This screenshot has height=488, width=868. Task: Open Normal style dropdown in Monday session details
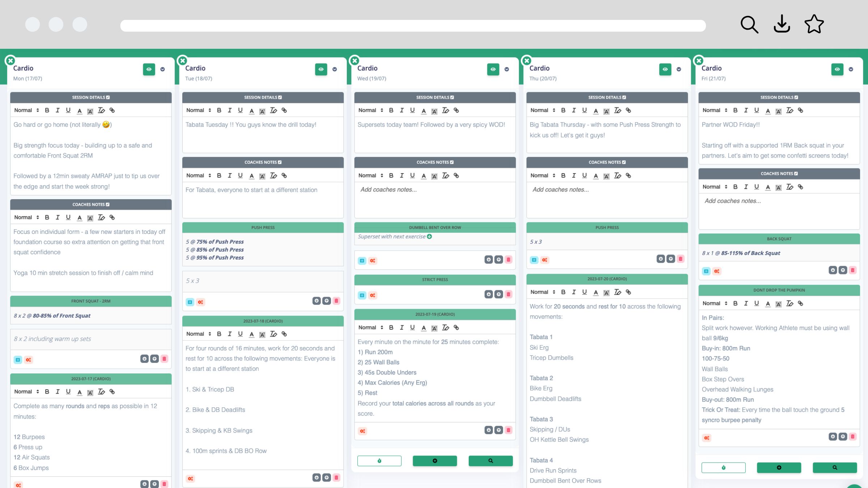(x=26, y=110)
